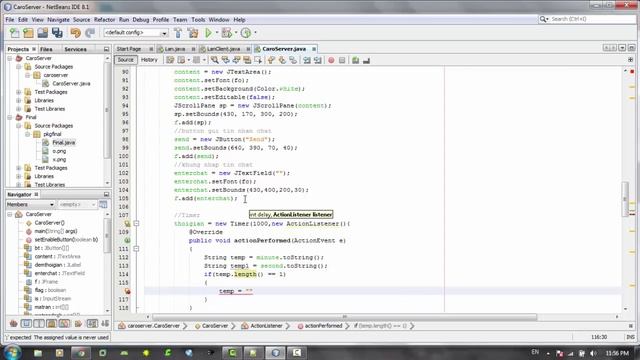Click the Redo toolbar icon
This screenshot has height=360, width=640.
(x=90, y=33)
